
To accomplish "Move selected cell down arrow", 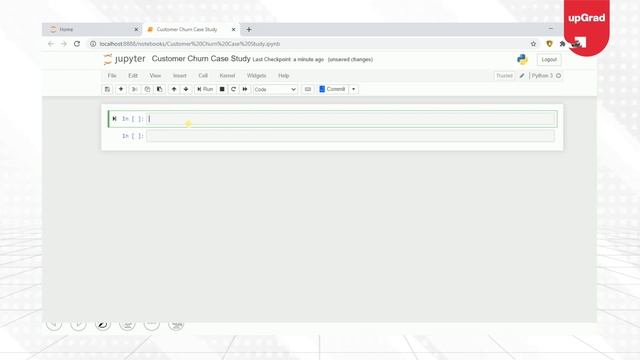I will pyautogui.click(x=186, y=89).
